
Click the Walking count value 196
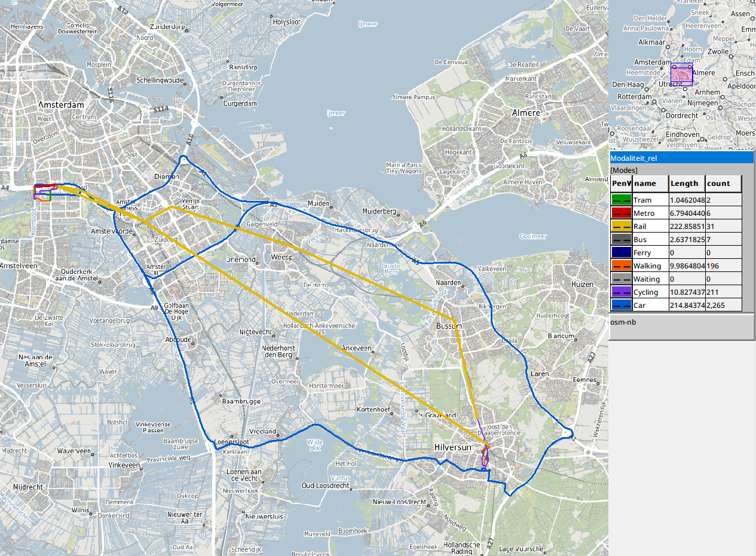tap(723, 266)
